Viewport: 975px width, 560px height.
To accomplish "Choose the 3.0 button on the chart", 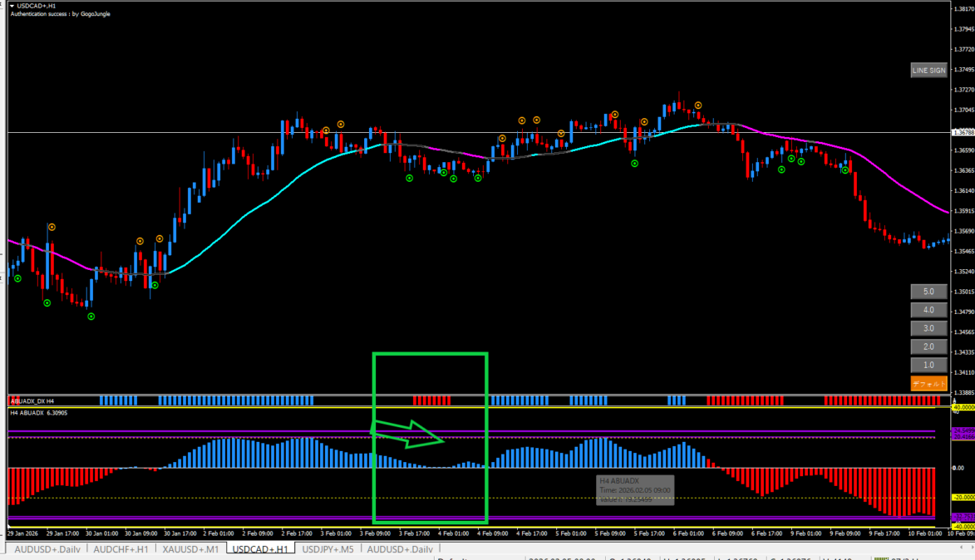I will coord(928,329).
